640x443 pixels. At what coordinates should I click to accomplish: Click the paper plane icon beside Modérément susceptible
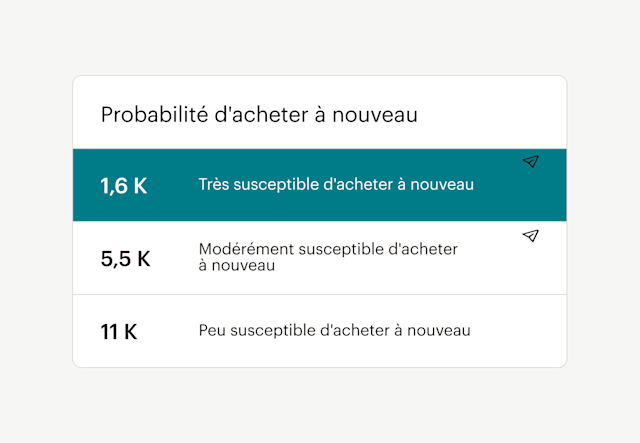pos(531,236)
